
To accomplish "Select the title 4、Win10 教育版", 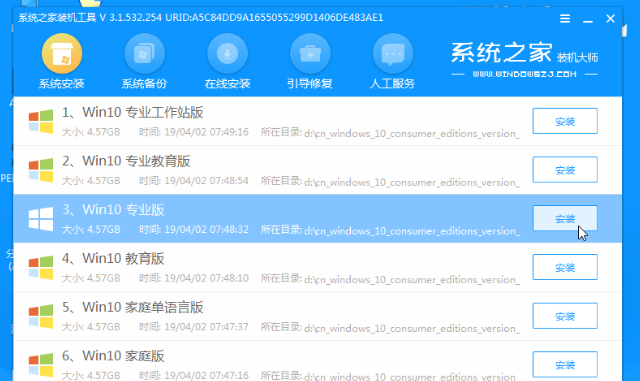I will point(113,258).
